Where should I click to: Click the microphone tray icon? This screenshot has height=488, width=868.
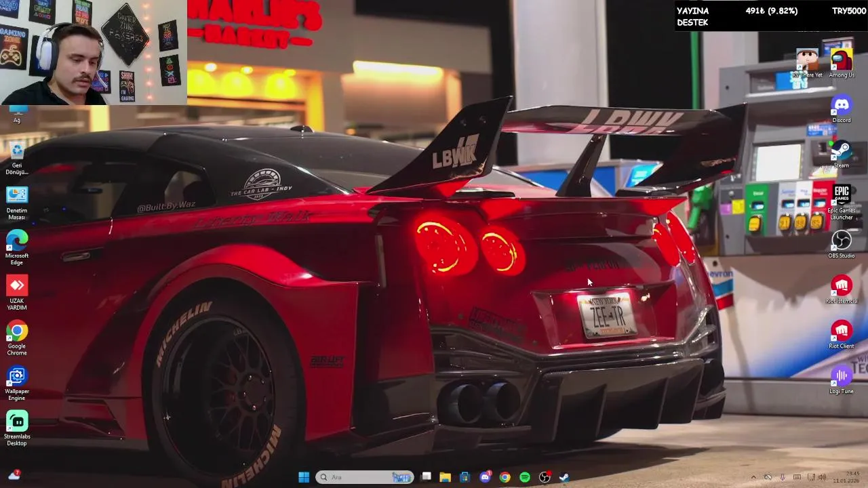pyautogui.click(x=783, y=477)
